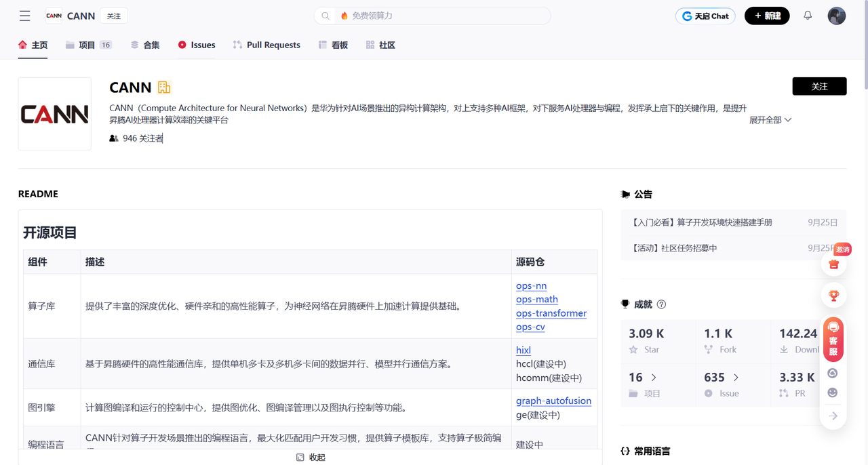This screenshot has height=465, width=868.
Task: Open 社区任务招募中 announcement
Action: pos(674,248)
